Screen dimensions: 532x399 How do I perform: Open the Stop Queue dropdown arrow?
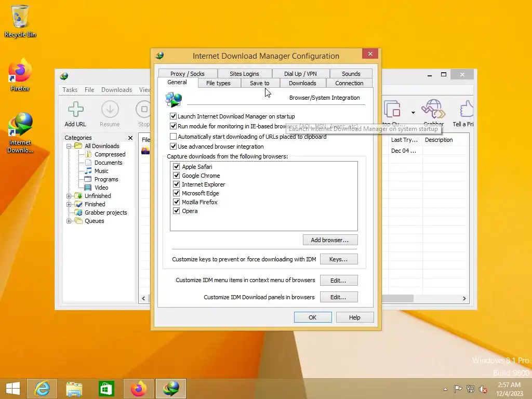[413, 113]
